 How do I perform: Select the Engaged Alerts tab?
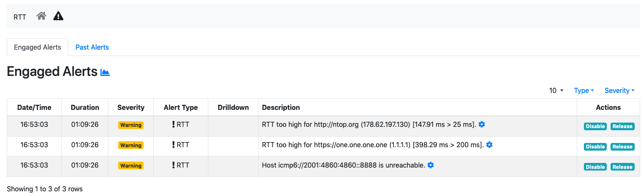(38, 47)
